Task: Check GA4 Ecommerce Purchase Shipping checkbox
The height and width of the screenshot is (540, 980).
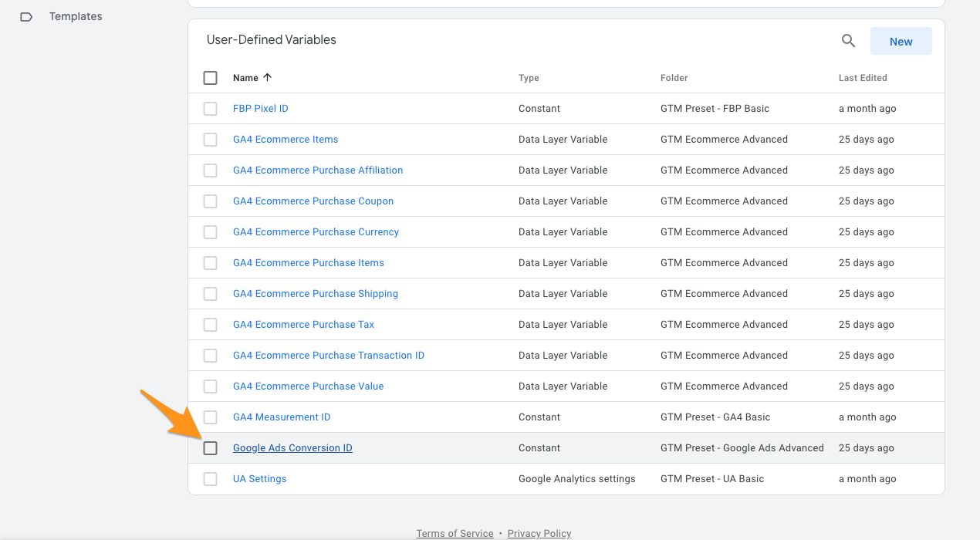Action: pyautogui.click(x=211, y=294)
